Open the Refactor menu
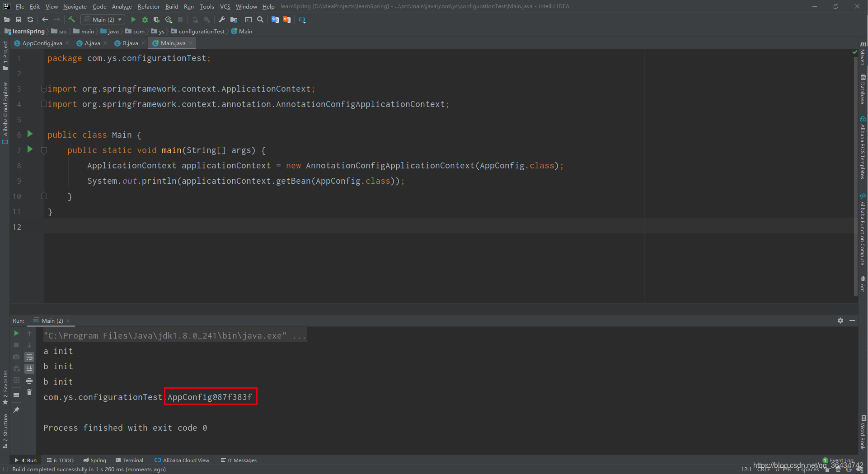868x474 pixels. pyautogui.click(x=149, y=6)
